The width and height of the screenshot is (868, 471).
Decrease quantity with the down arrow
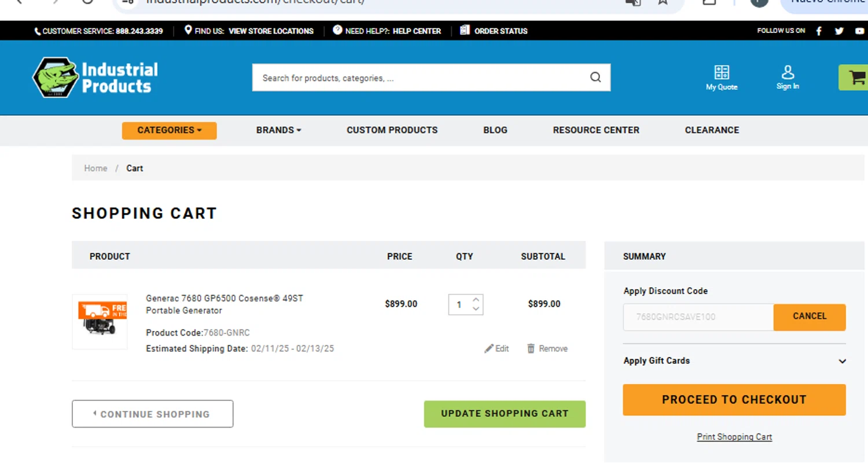[x=476, y=309]
